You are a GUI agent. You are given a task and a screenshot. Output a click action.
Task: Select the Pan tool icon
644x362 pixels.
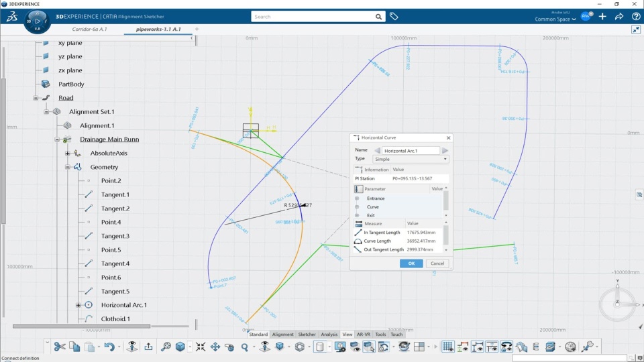(215, 347)
